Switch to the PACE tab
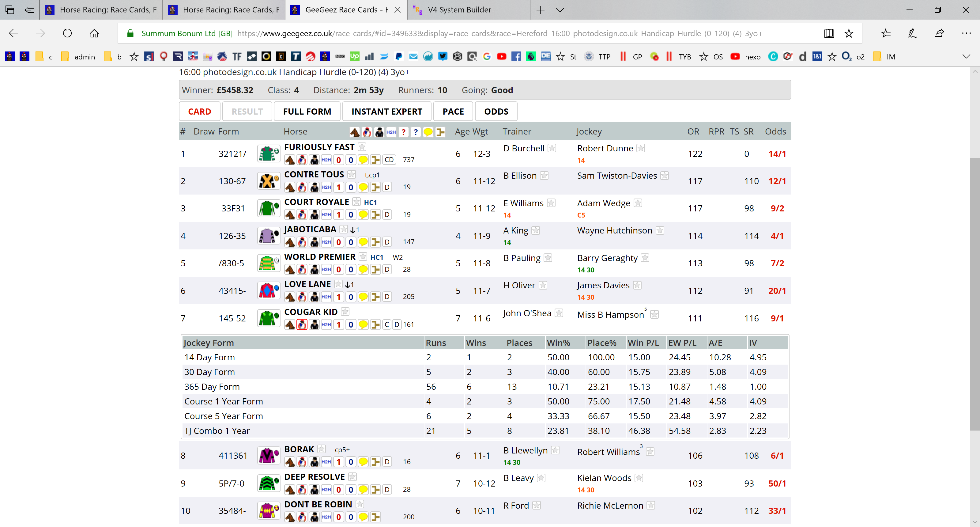Image resolution: width=980 pixels, height=527 pixels. tap(453, 112)
